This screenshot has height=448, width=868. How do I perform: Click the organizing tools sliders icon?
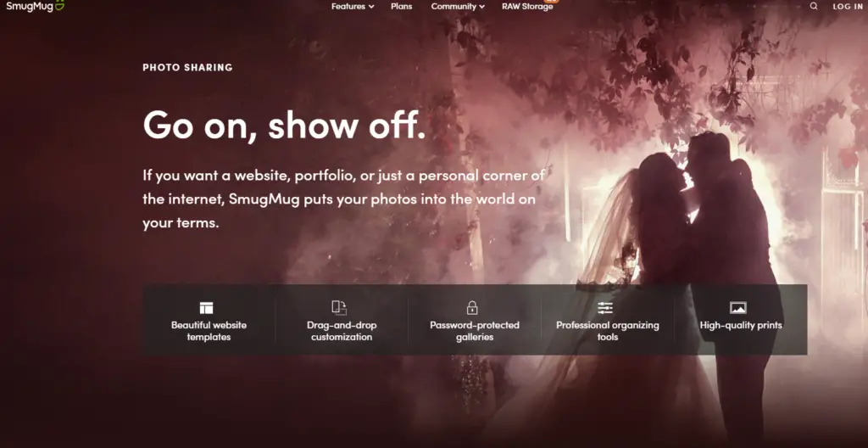coord(605,308)
